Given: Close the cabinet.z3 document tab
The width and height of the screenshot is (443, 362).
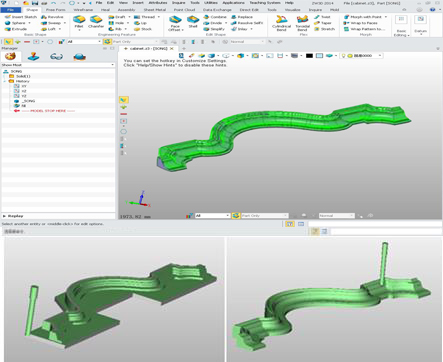Looking at the screenshot, I should point(172,49).
